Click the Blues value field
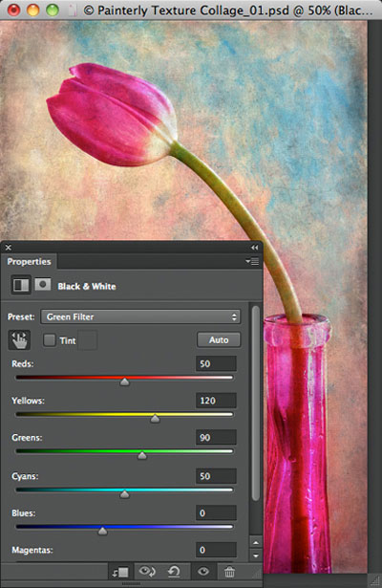This screenshot has width=382, height=588. pos(216,512)
